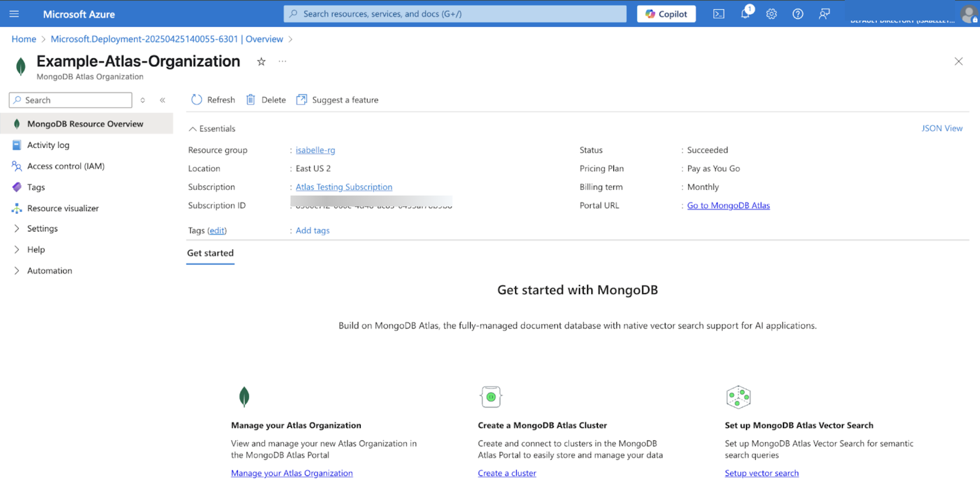Select the Get started tab
Image resolution: width=980 pixels, height=482 pixels.
[x=210, y=253]
